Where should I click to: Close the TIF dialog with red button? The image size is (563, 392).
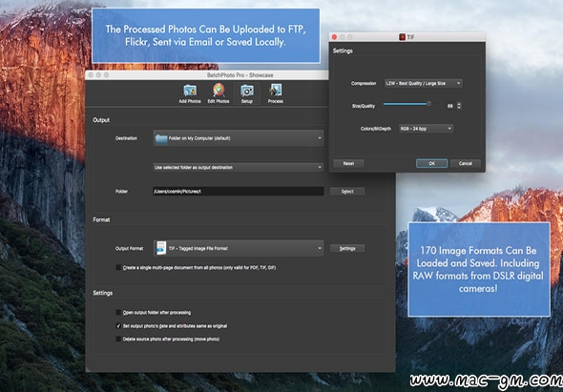(x=334, y=37)
